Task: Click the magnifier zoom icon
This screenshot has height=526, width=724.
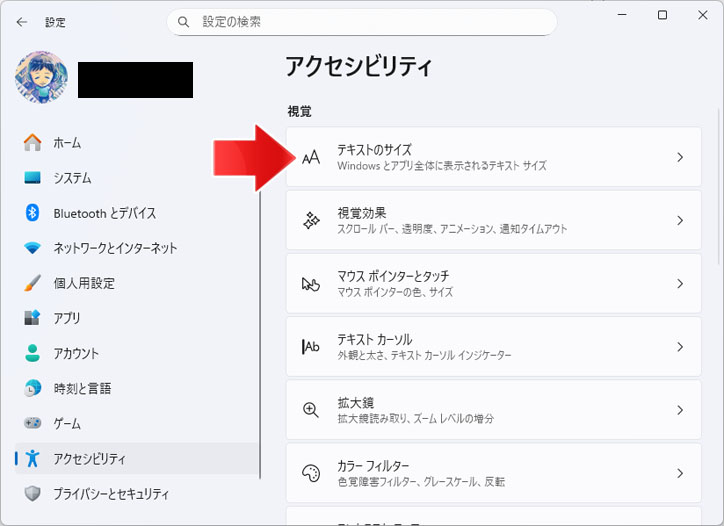Action: [311, 410]
